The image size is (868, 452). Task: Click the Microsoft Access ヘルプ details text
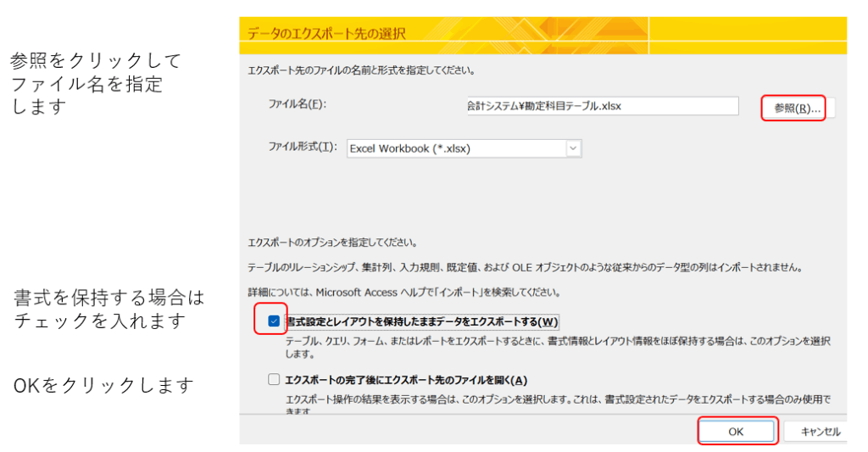tap(403, 293)
